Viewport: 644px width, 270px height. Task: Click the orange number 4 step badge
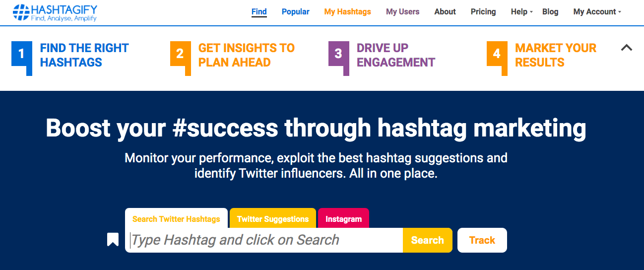pyautogui.click(x=497, y=54)
